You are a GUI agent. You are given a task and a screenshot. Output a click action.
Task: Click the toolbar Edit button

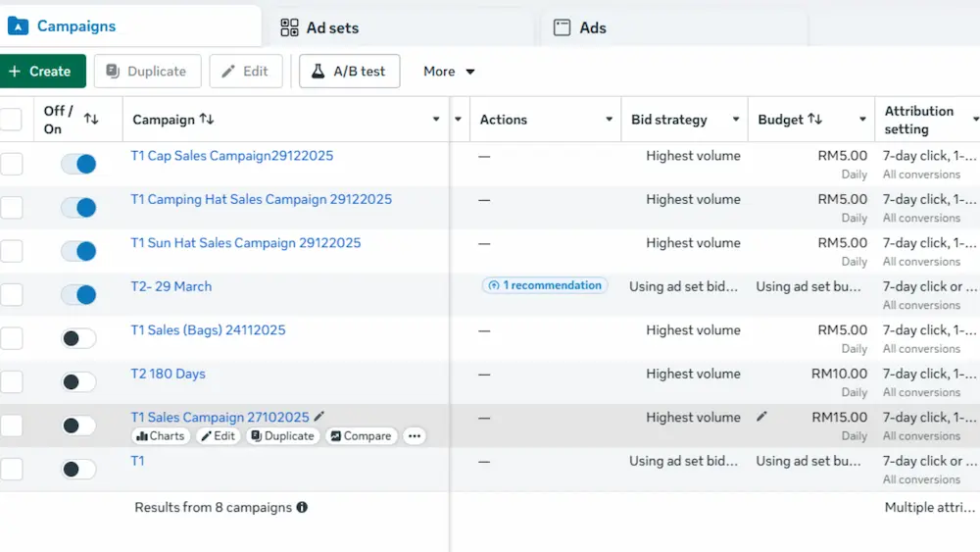[246, 72]
